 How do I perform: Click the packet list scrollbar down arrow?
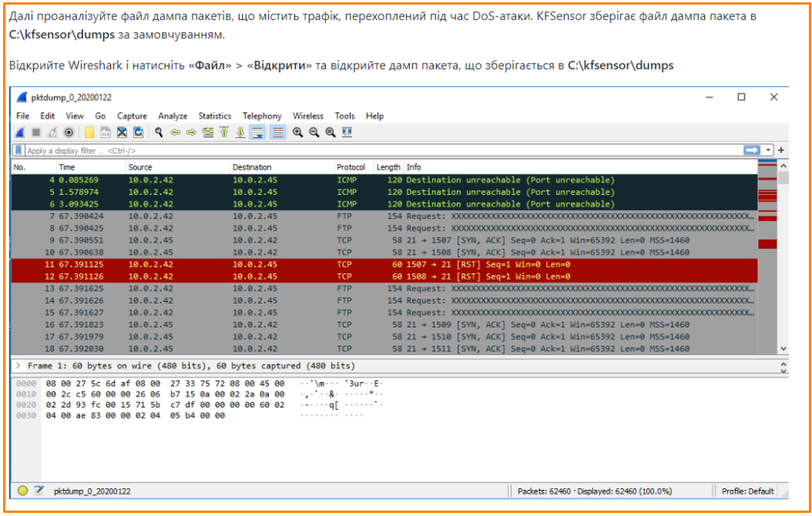[x=783, y=349]
